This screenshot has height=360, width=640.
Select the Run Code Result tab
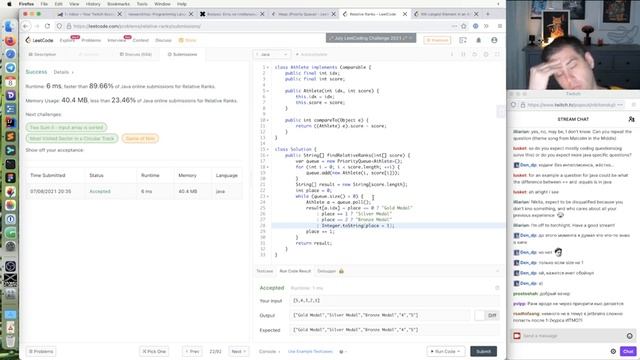click(295, 271)
